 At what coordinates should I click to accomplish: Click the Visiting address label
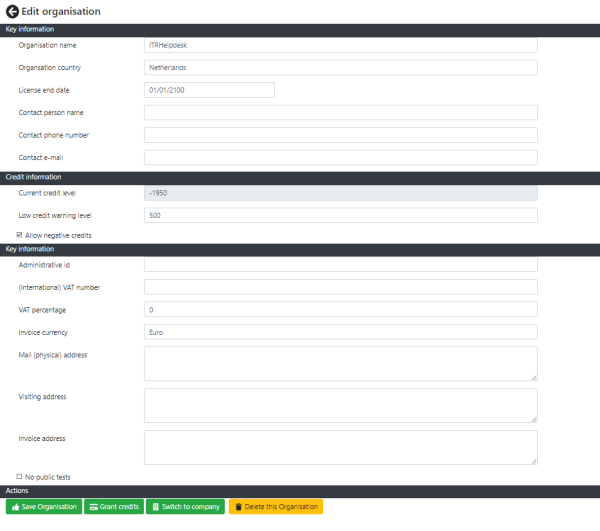click(42, 397)
